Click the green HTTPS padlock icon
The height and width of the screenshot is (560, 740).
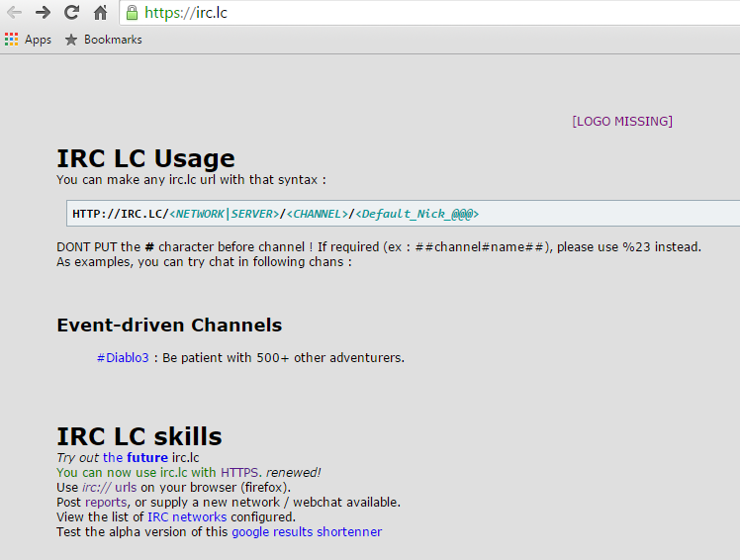click(133, 12)
